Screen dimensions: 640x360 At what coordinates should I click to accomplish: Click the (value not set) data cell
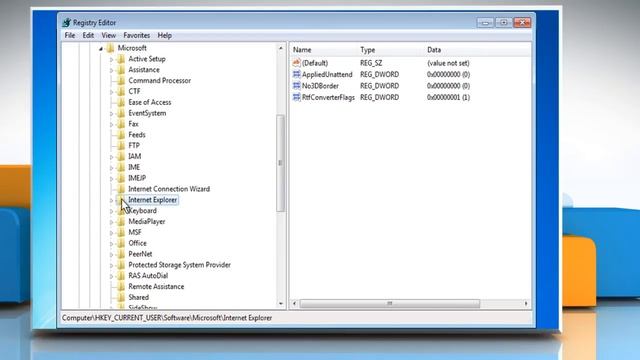coord(448,63)
